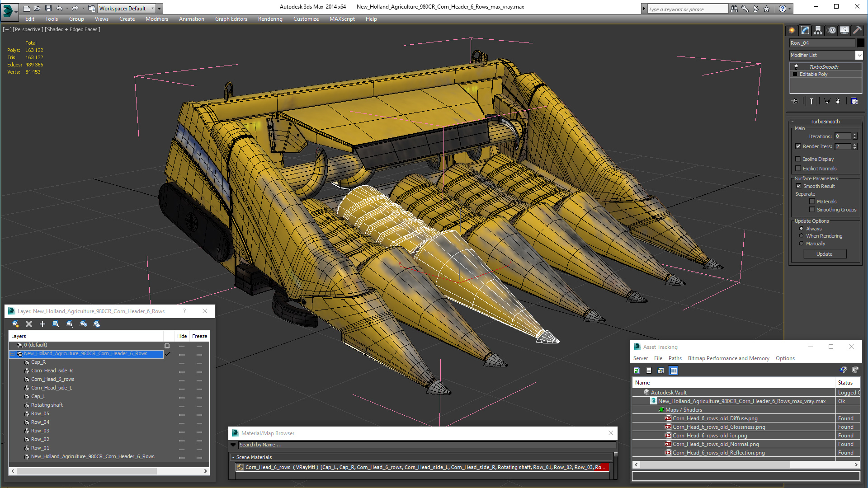Collapse the TurboSmooth rollout

(793, 122)
